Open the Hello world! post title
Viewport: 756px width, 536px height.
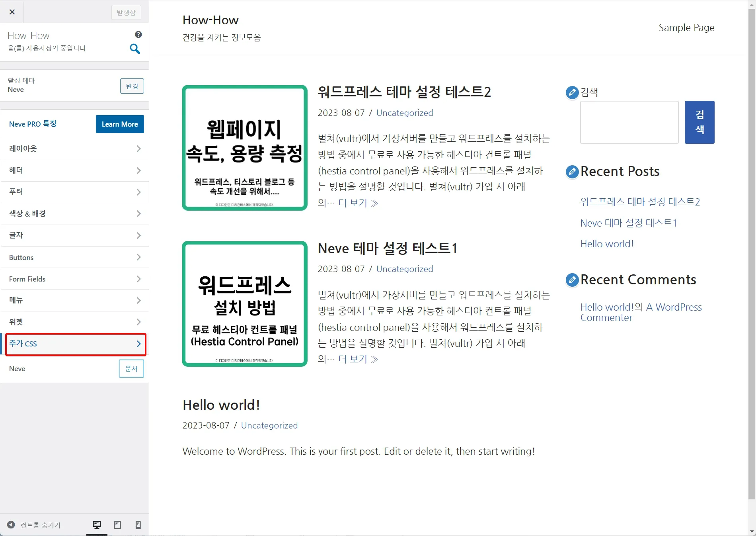[221, 405]
